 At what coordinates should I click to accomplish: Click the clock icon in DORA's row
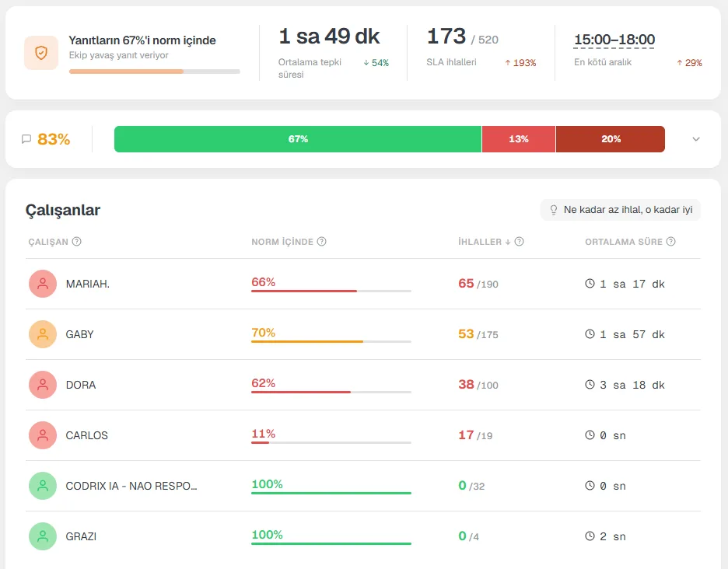pos(590,384)
